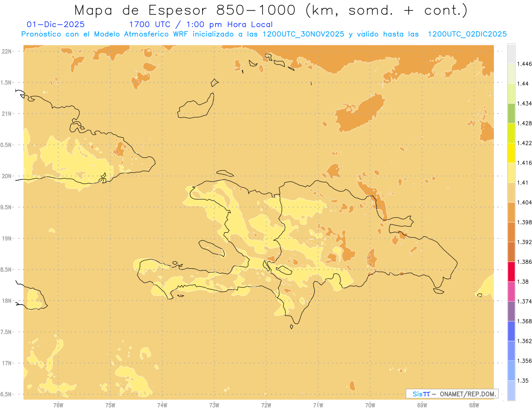Click the colorbar value '1.416'

coord(524,163)
